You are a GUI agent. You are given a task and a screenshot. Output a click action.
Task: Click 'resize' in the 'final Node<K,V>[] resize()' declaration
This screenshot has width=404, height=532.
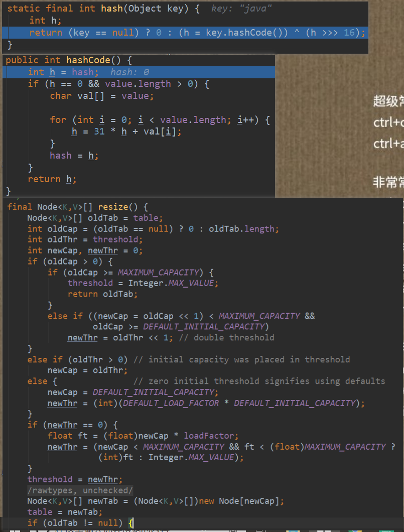pos(113,207)
